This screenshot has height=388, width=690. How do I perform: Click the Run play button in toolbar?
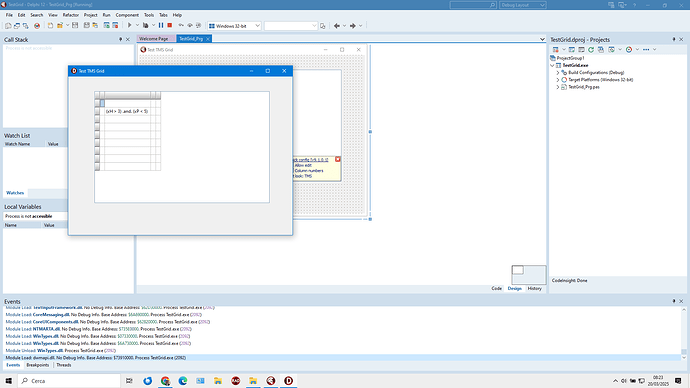[x=129, y=26]
